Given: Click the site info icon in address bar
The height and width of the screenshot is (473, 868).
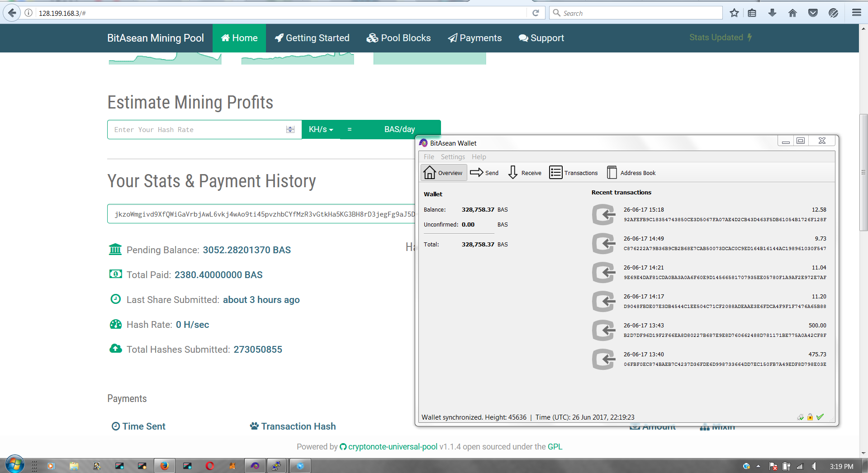Looking at the screenshot, I should [x=28, y=13].
